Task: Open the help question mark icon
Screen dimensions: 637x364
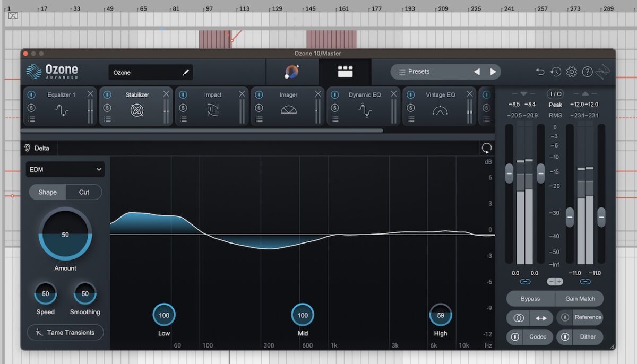Action: (x=587, y=72)
